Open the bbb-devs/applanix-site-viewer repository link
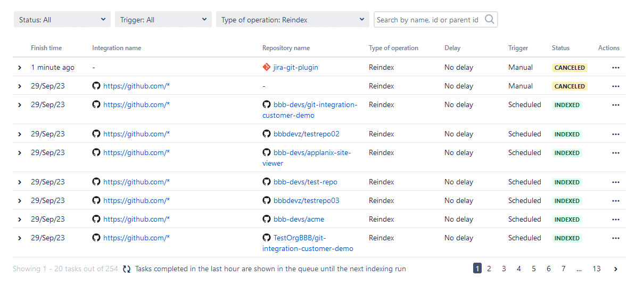 pyautogui.click(x=307, y=158)
